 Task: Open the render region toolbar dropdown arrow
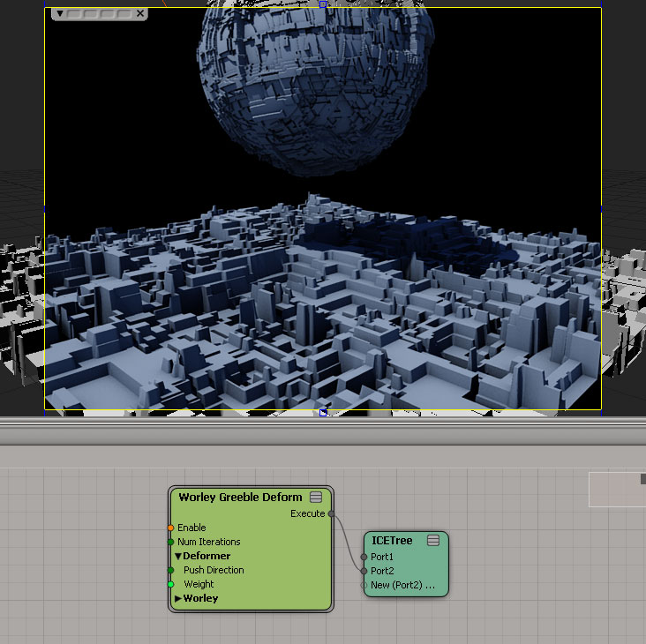[x=59, y=14]
